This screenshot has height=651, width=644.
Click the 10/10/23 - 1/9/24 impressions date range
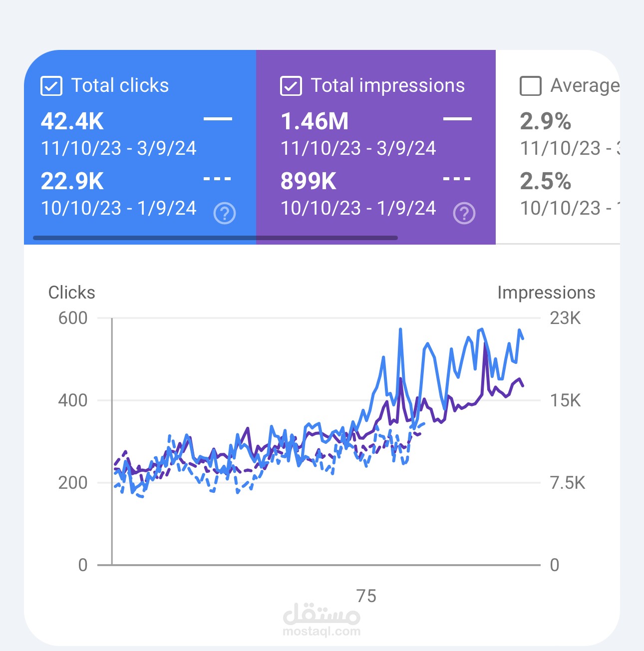pyautogui.click(x=358, y=208)
